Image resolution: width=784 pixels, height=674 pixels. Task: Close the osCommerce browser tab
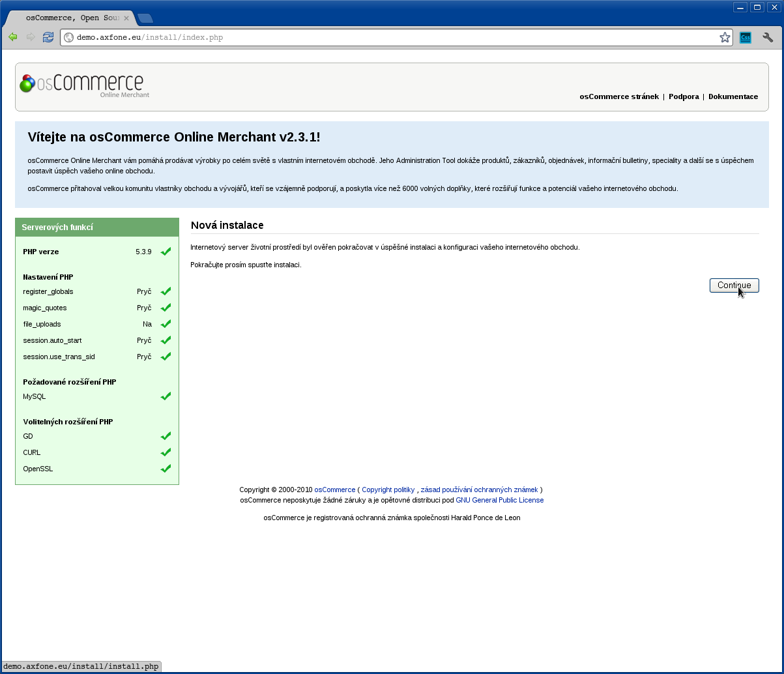click(x=126, y=18)
